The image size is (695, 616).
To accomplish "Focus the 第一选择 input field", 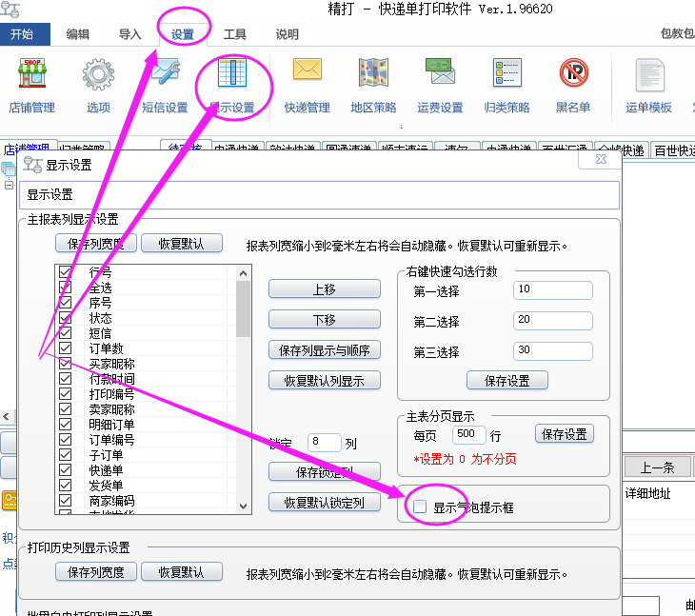I will point(552,289).
